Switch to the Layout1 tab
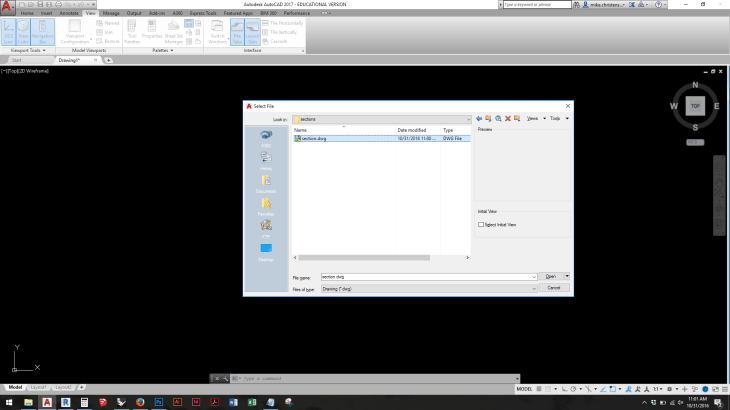The image size is (730, 410). pos(38,387)
